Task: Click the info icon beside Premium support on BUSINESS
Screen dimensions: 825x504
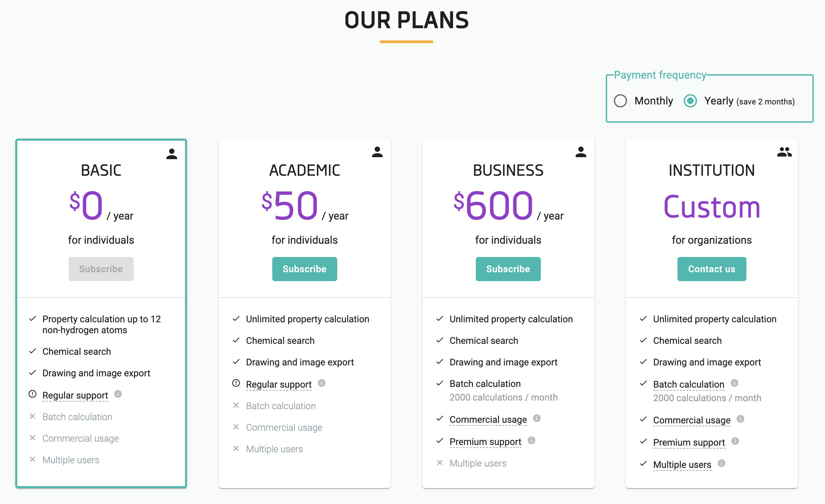Action: coord(532,440)
